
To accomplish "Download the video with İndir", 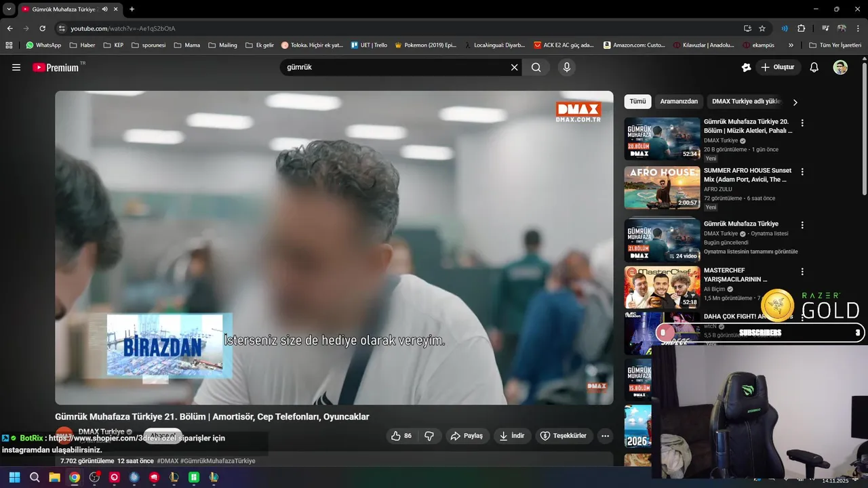I will click(512, 436).
